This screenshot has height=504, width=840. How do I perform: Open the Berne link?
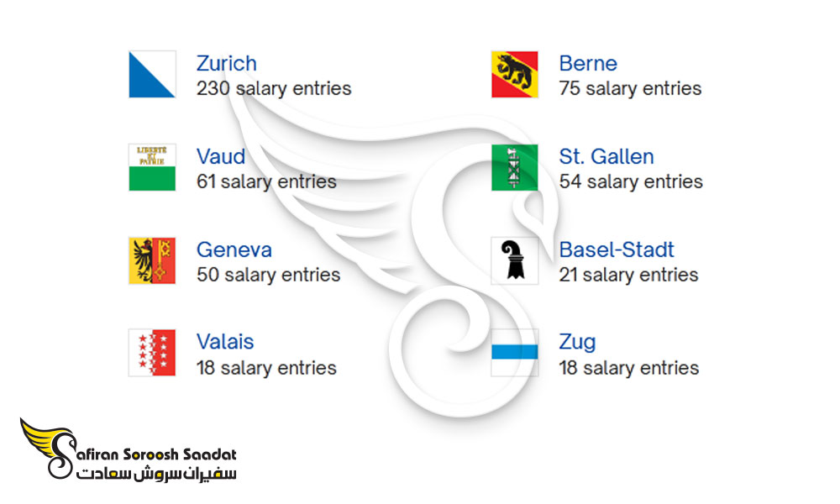pos(588,63)
